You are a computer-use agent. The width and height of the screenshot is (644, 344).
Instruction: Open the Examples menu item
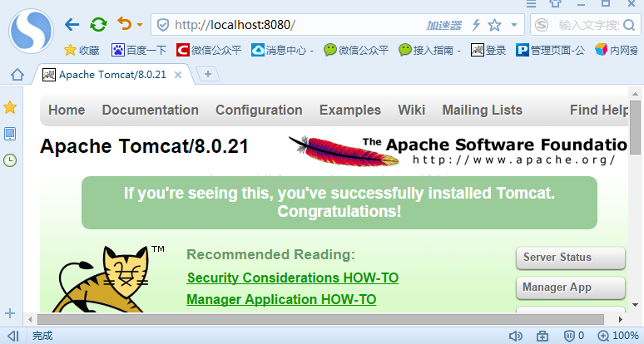click(x=350, y=110)
